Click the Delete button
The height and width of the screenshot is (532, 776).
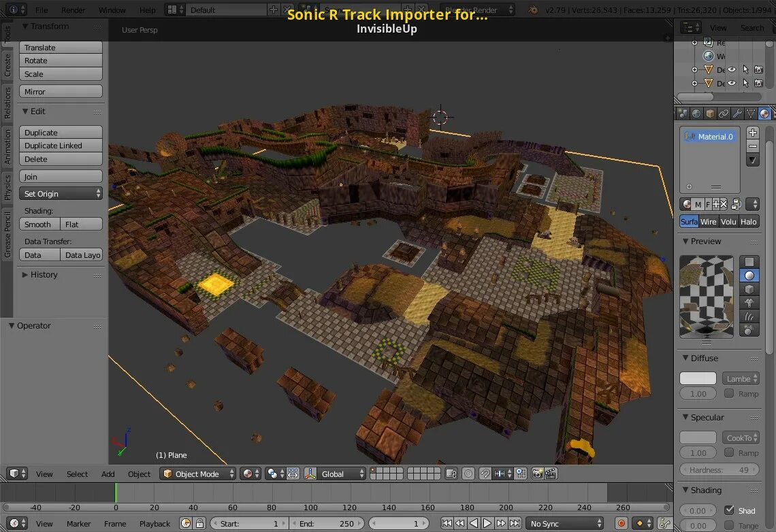pyautogui.click(x=61, y=159)
